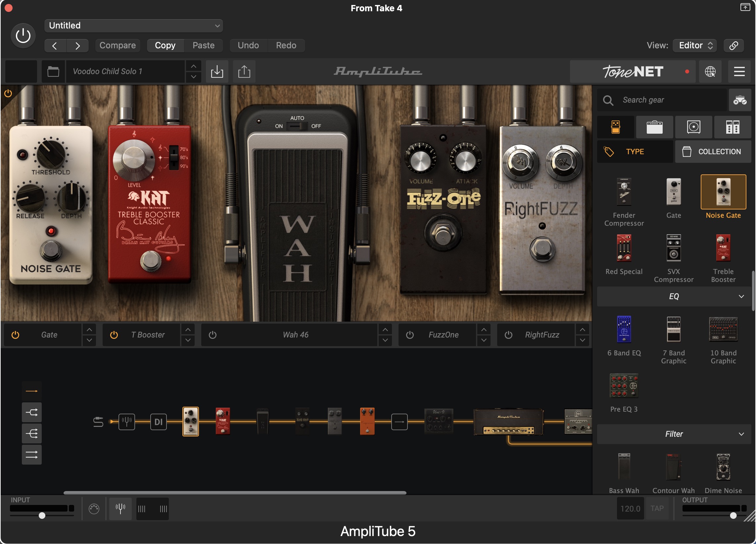This screenshot has height=544, width=756.
Task: Click the Redo button
Action: click(x=286, y=46)
